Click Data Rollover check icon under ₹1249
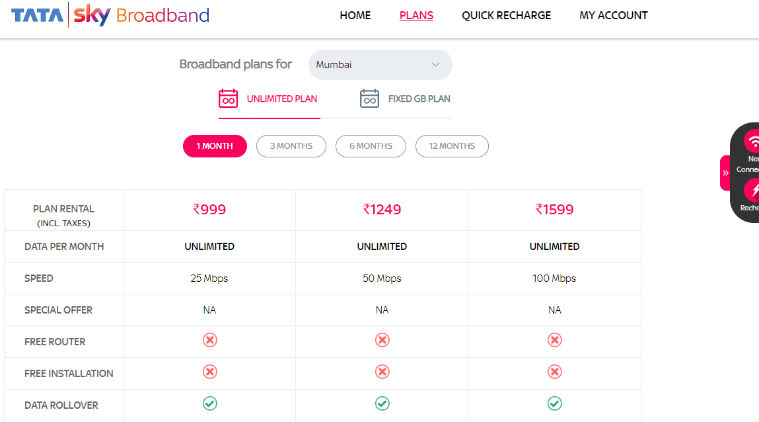 [x=382, y=404]
